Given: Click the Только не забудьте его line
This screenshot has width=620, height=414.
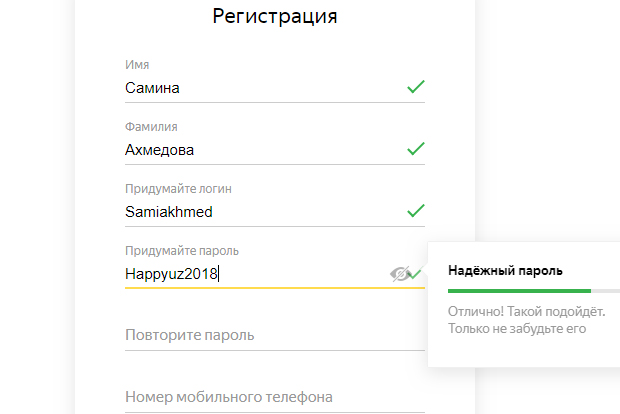Looking at the screenshot, I should pos(516,328).
